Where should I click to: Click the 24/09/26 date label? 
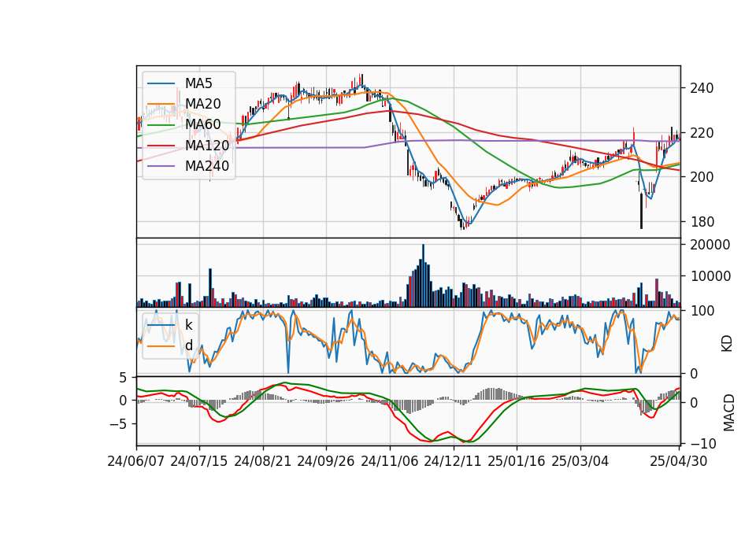coord(326,461)
